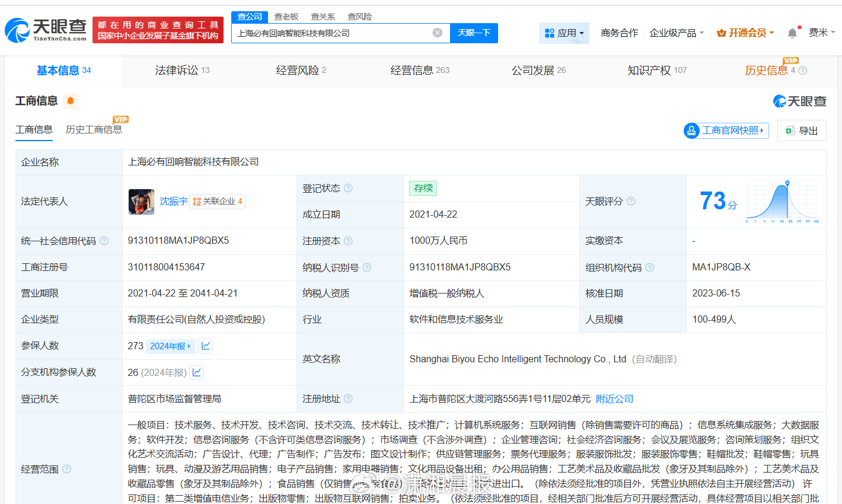
Task: Open the trend chart icon beside 参保人数
Action: tap(206, 346)
